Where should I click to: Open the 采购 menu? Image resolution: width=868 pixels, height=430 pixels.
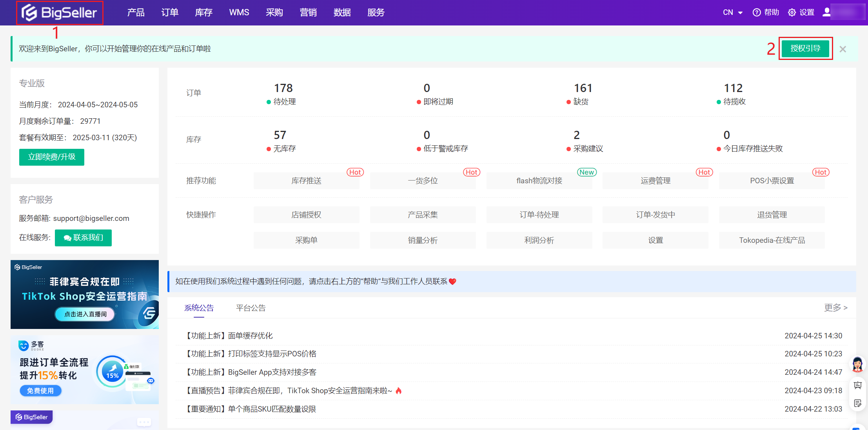tap(274, 13)
